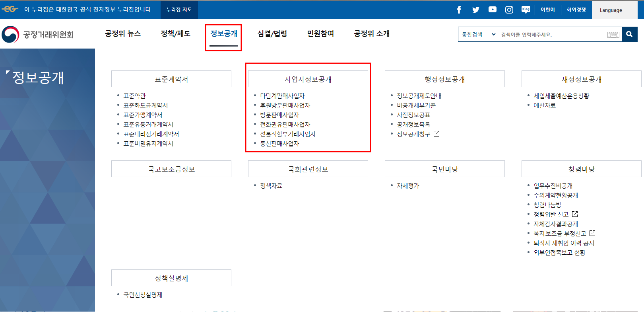Expand the 통합검색 search category dropdown
The image size is (644, 312).
point(479,35)
